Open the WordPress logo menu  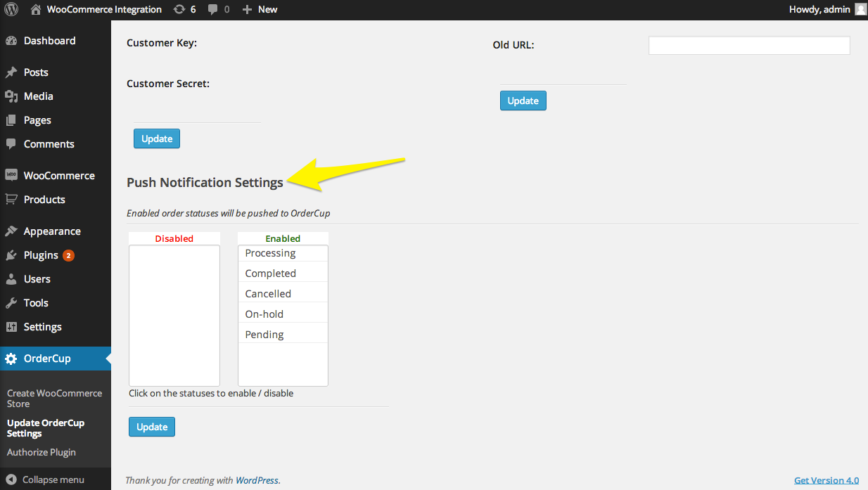(x=11, y=10)
